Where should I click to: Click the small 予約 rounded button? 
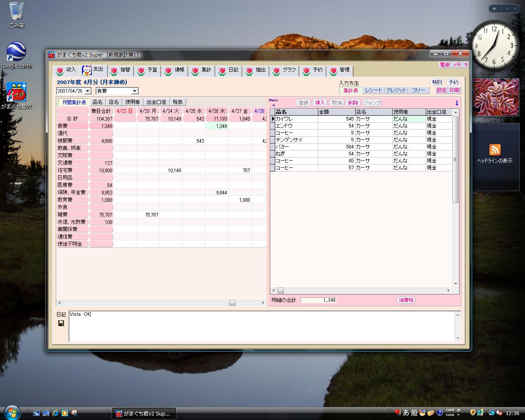(x=454, y=82)
